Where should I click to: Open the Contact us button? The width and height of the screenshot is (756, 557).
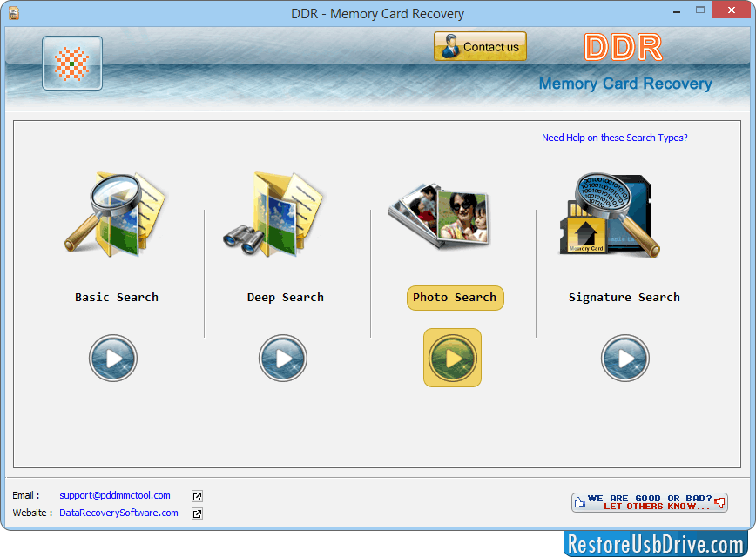(x=480, y=47)
